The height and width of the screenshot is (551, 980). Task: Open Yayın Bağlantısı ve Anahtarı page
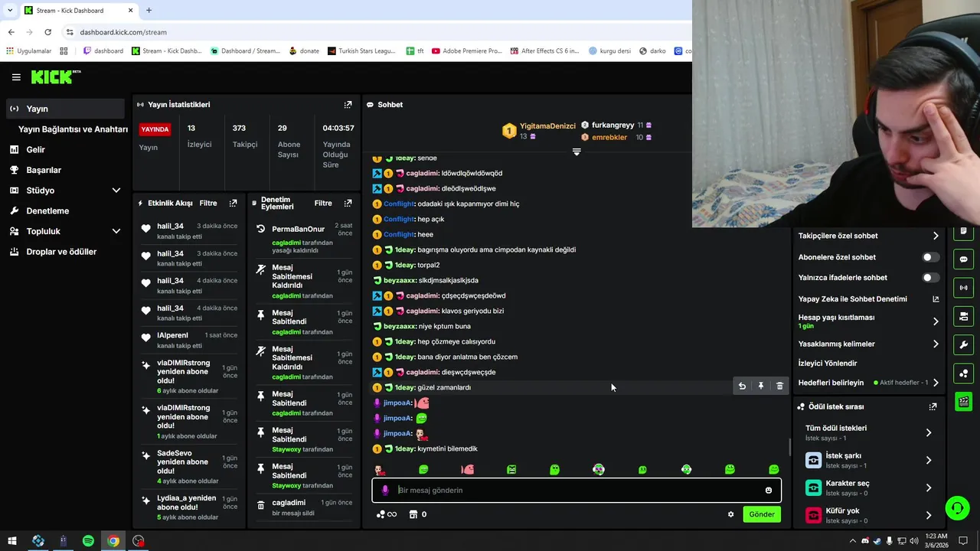(73, 129)
